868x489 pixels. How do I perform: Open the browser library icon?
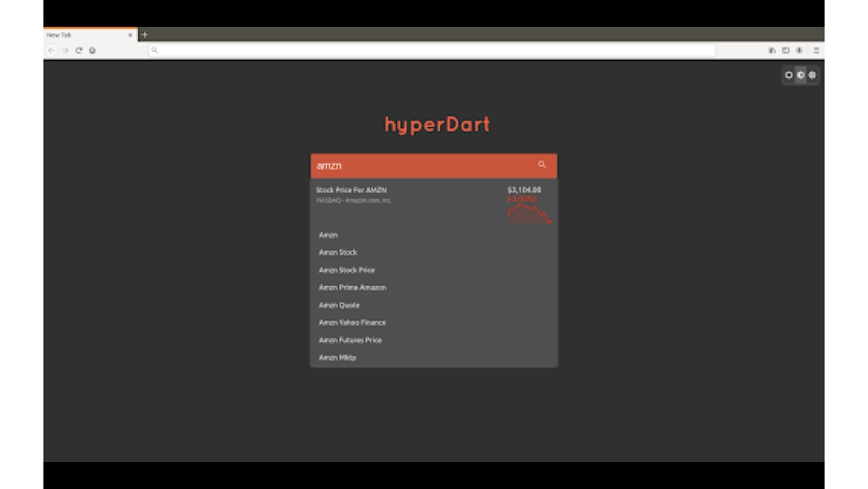(x=773, y=50)
